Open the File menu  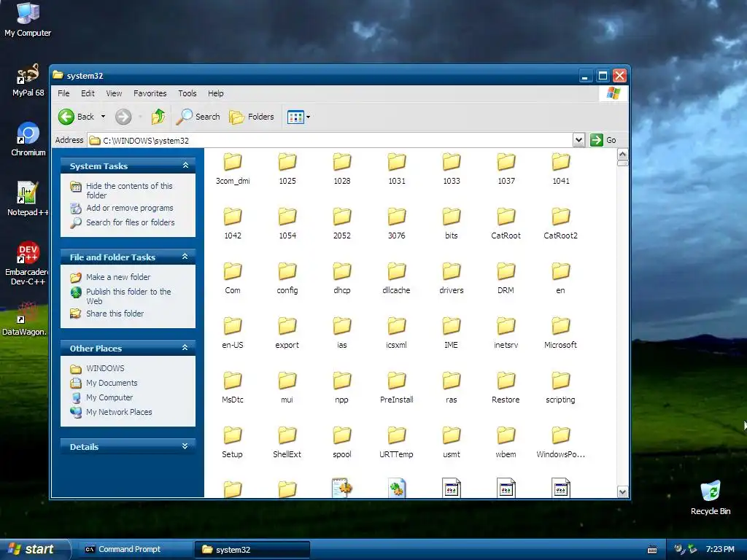[x=63, y=93]
